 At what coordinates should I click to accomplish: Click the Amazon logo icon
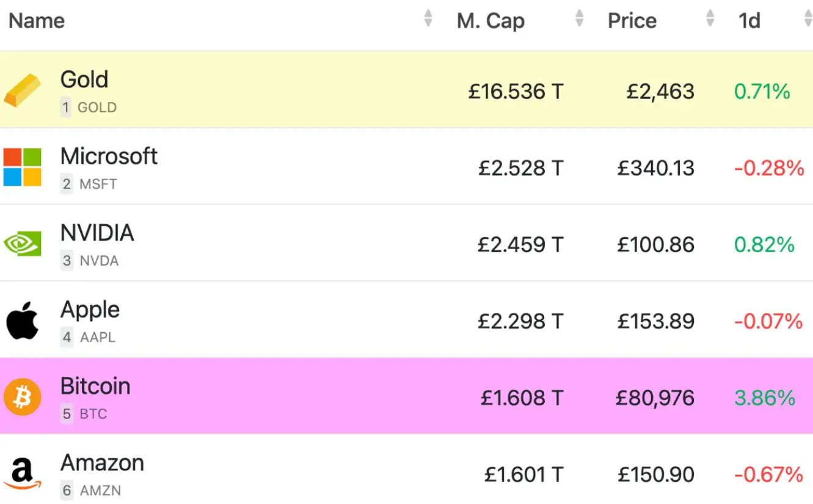(23, 475)
